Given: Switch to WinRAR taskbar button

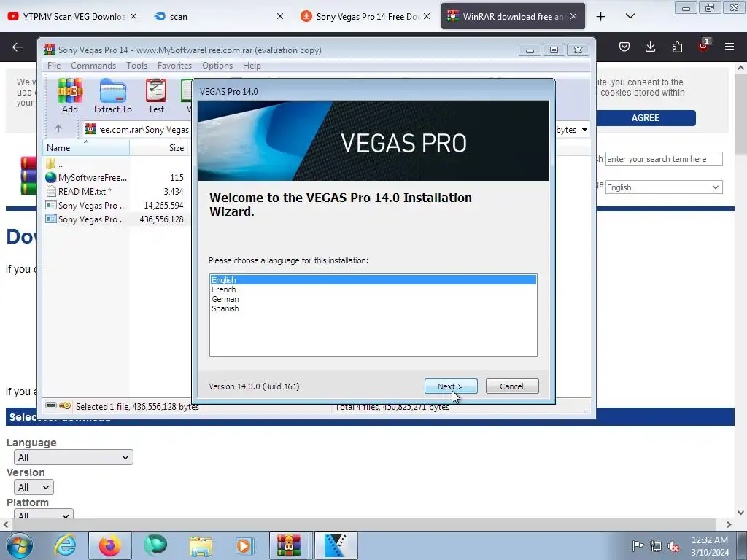Looking at the screenshot, I should pyautogui.click(x=289, y=545).
